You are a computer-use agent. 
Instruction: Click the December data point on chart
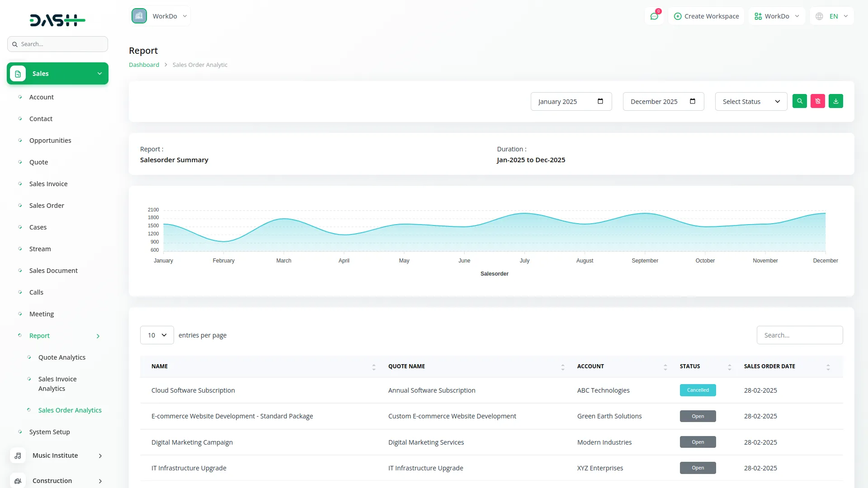coord(825,213)
